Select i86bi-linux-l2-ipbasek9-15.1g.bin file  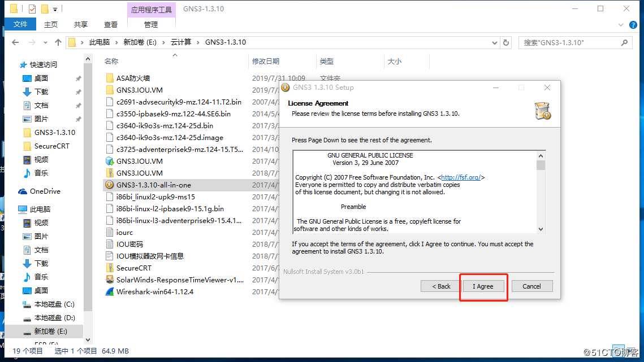click(x=170, y=208)
